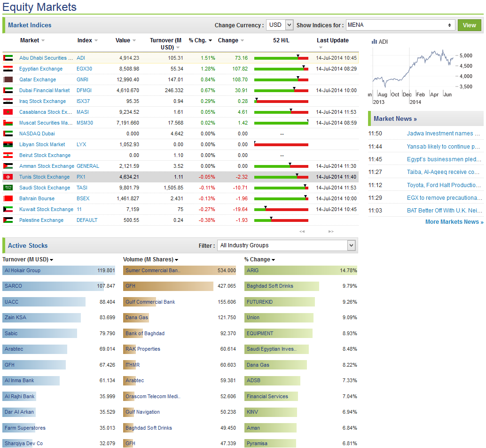Image resolution: width=486 pixels, height=448 pixels.
Task: Go to previous page of market indices
Action: pyautogui.click(x=302, y=232)
